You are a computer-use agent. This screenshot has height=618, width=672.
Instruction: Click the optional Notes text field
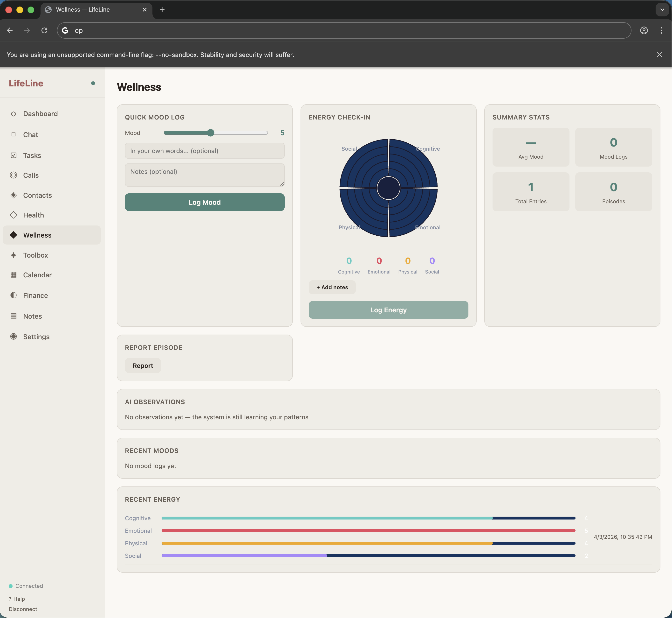pyautogui.click(x=205, y=175)
